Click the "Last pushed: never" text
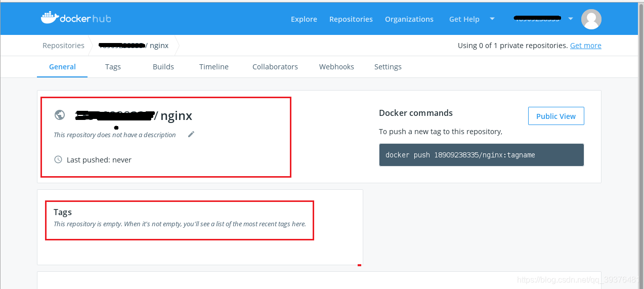 99,160
